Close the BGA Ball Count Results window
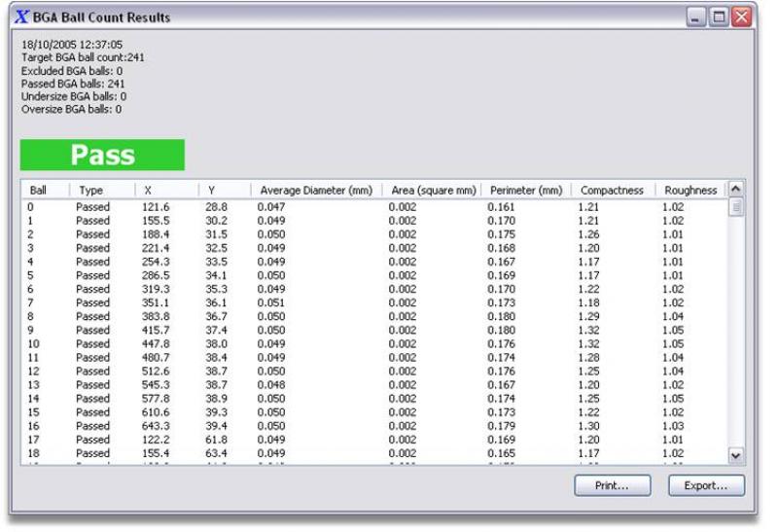 coord(741,18)
